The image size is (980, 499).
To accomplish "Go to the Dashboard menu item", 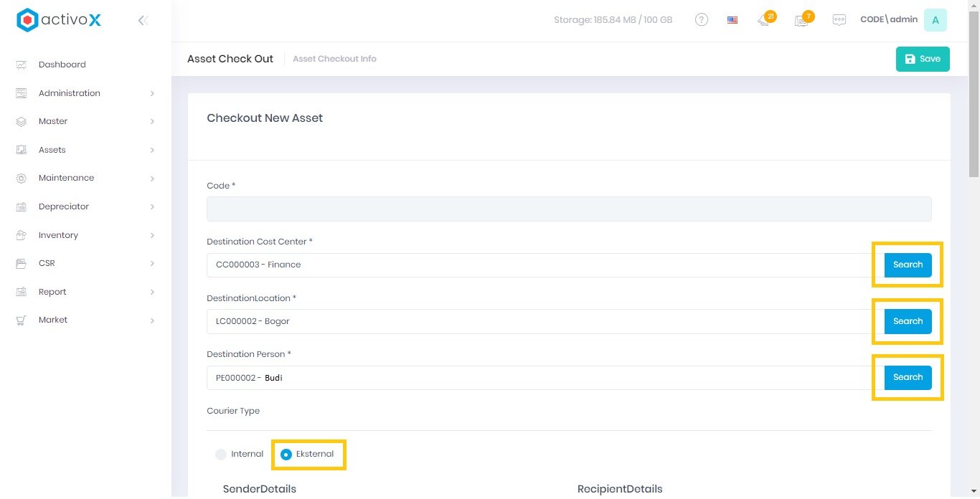I will [62, 65].
